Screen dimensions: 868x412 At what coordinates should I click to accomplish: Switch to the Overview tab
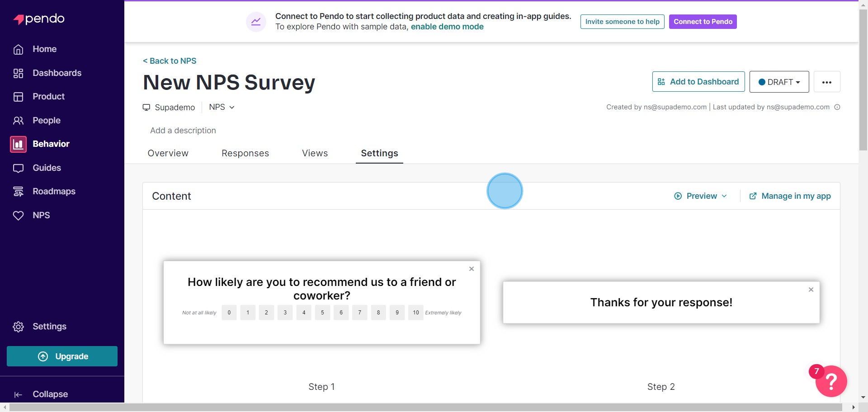pos(168,153)
